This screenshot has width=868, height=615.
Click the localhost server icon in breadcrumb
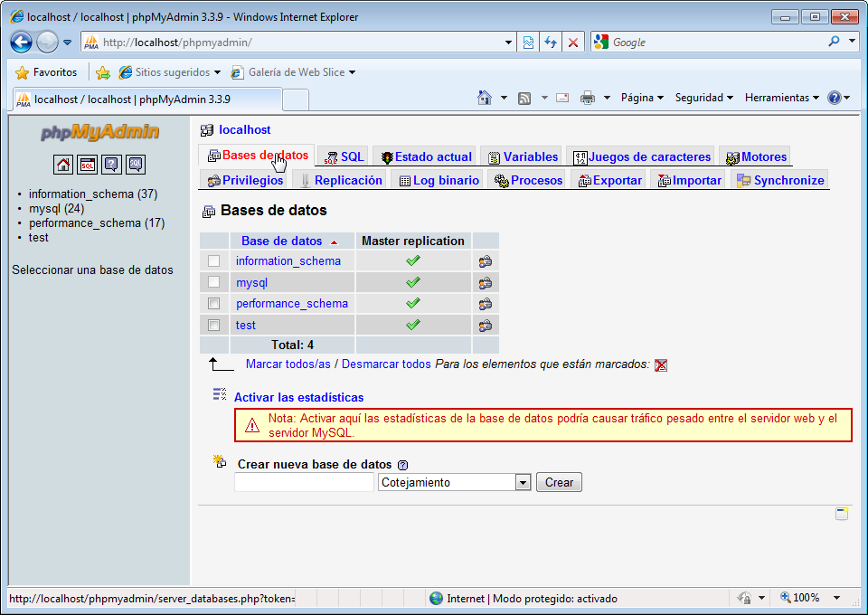(x=207, y=130)
